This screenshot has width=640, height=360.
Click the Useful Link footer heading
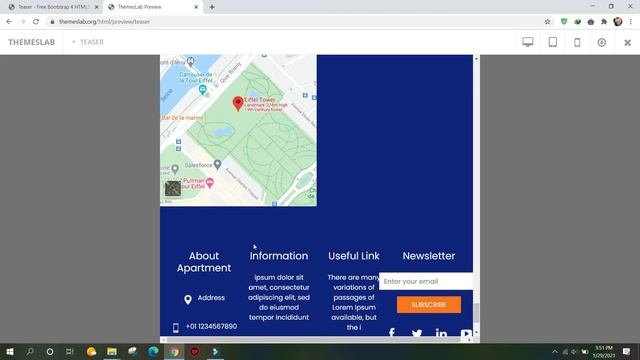(x=354, y=256)
